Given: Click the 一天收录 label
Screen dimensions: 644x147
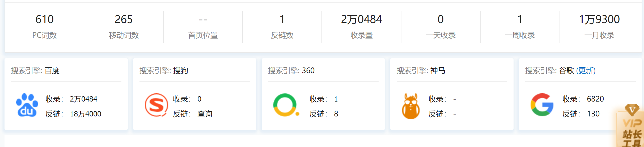Looking at the screenshot, I should coord(440,35).
